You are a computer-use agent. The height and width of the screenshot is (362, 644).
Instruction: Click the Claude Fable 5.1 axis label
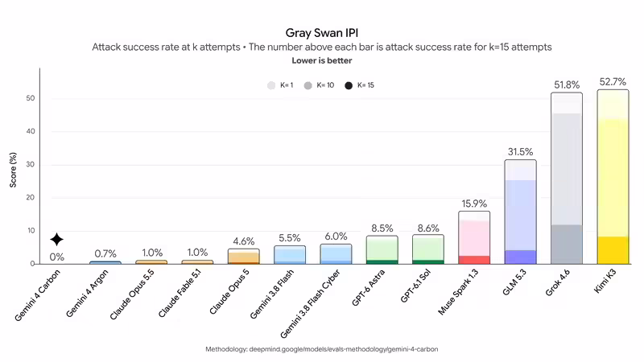[x=180, y=293]
